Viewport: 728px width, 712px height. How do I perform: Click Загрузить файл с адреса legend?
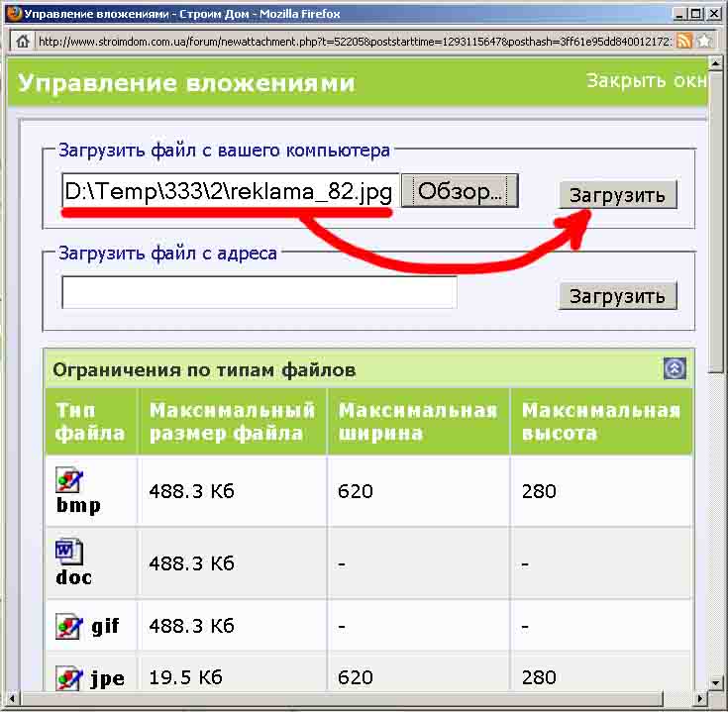click(167, 254)
